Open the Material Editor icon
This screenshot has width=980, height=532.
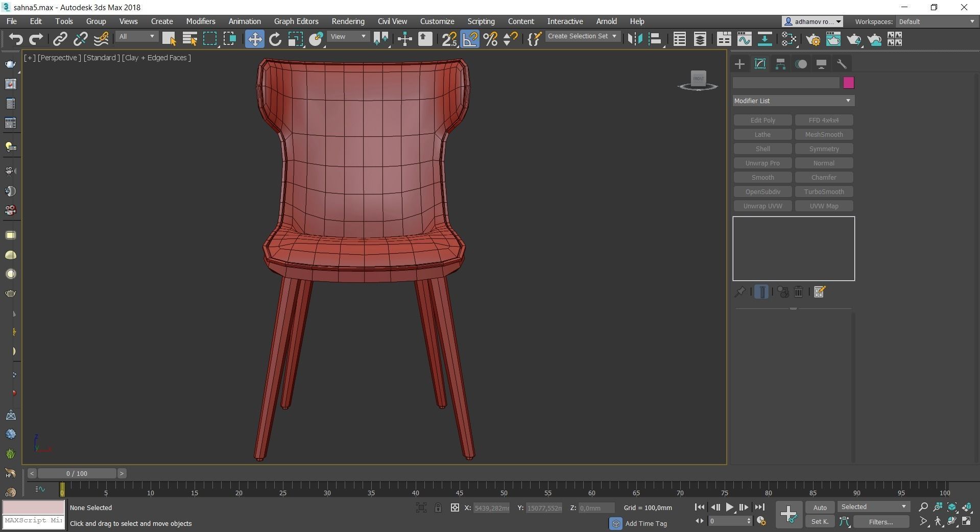(x=789, y=39)
